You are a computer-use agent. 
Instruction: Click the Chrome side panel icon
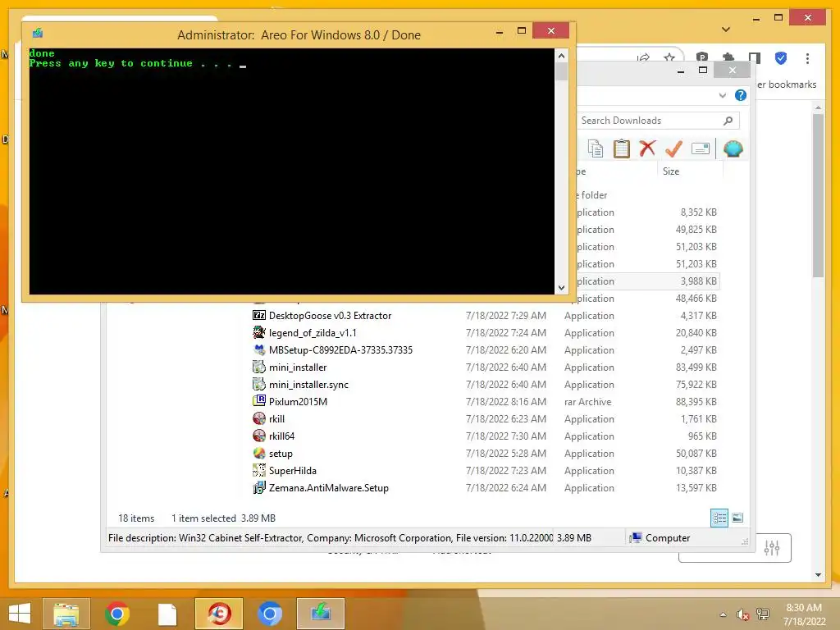point(755,58)
